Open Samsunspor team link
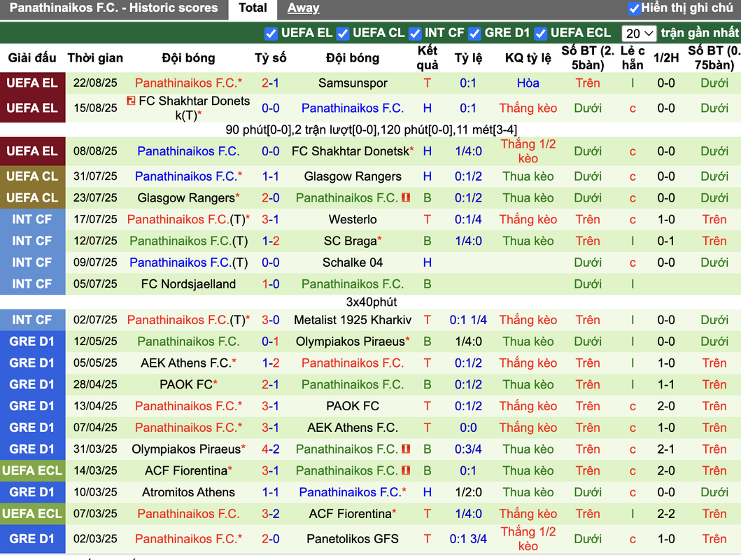The image size is (741, 560). pyautogui.click(x=353, y=83)
